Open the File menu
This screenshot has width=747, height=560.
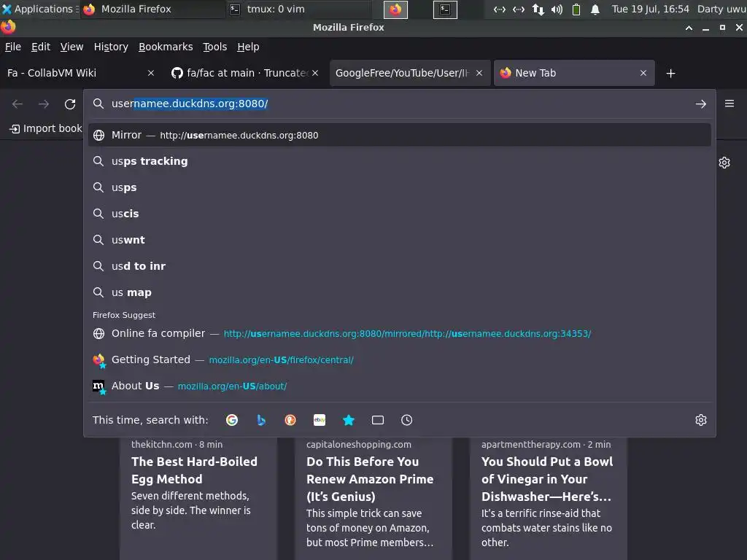pyautogui.click(x=13, y=47)
